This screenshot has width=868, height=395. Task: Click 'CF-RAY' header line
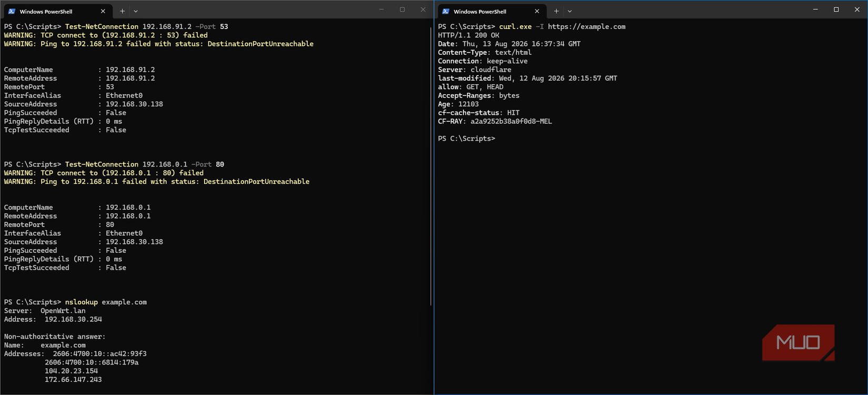click(x=495, y=121)
